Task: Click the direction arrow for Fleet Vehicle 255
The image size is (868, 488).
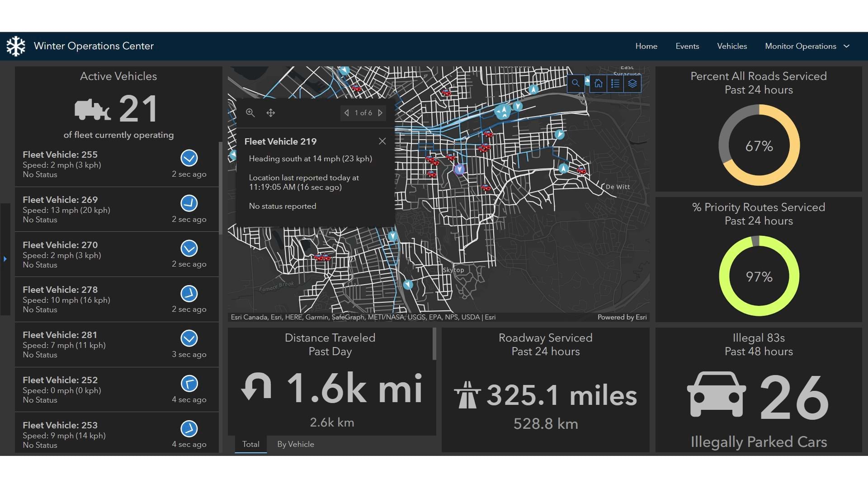Action: 189,159
